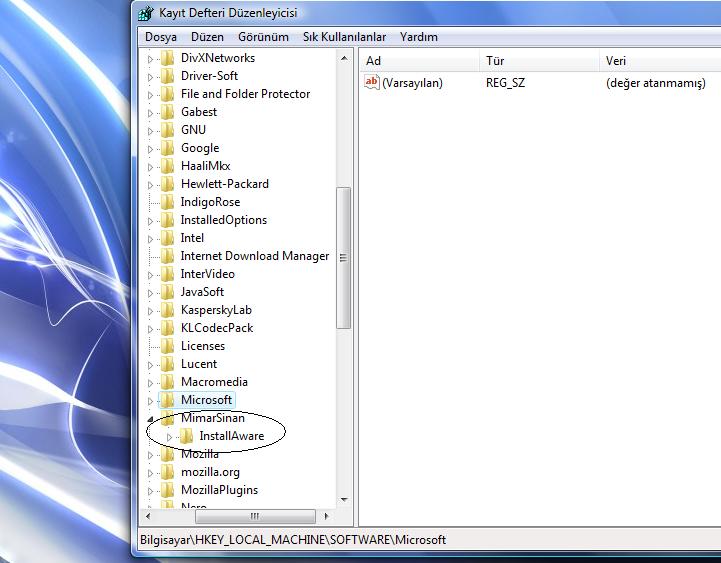This screenshot has height=563, width=721.
Task: Select the InstallAware folder icon
Action: [186, 436]
